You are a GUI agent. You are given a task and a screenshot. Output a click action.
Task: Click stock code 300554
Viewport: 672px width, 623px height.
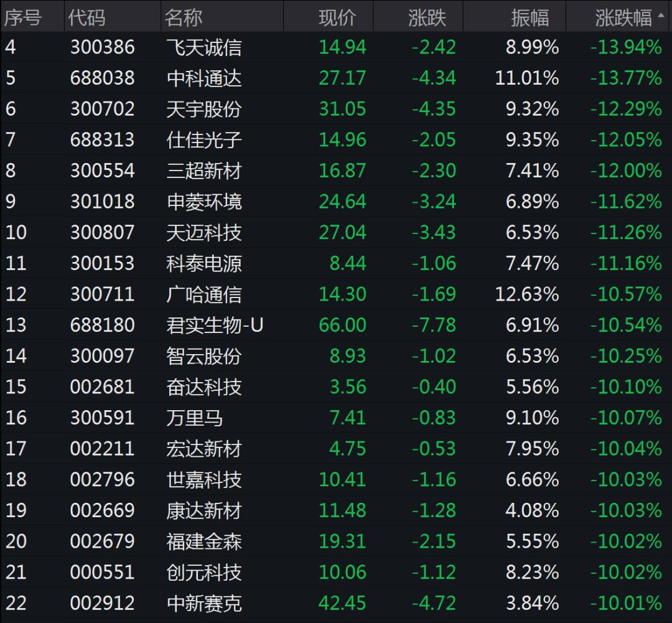coord(103,171)
